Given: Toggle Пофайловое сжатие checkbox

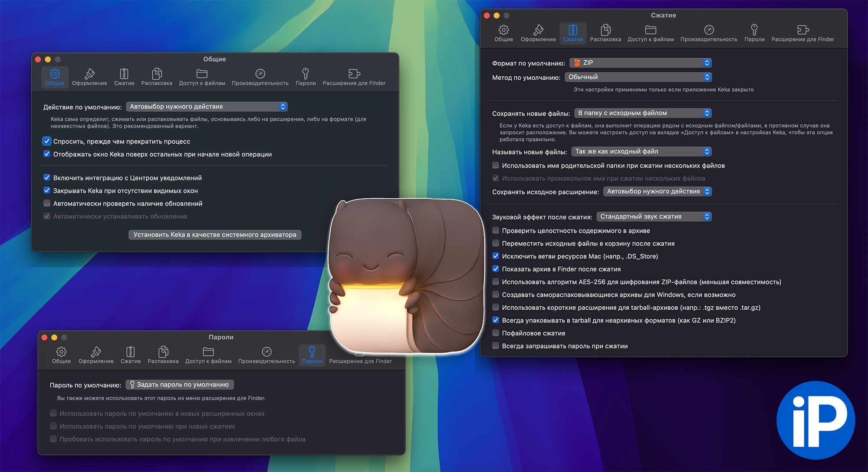Looking at the screenshot, I should pyautogui.click(x=496, y=333).
